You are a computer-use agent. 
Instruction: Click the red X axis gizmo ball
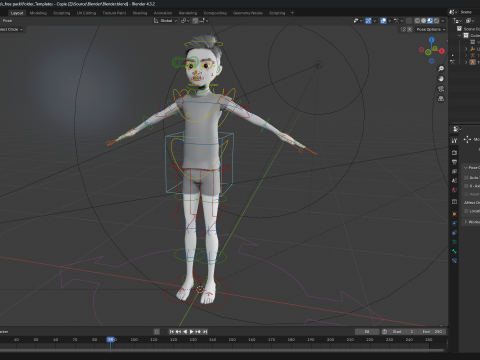442,51
